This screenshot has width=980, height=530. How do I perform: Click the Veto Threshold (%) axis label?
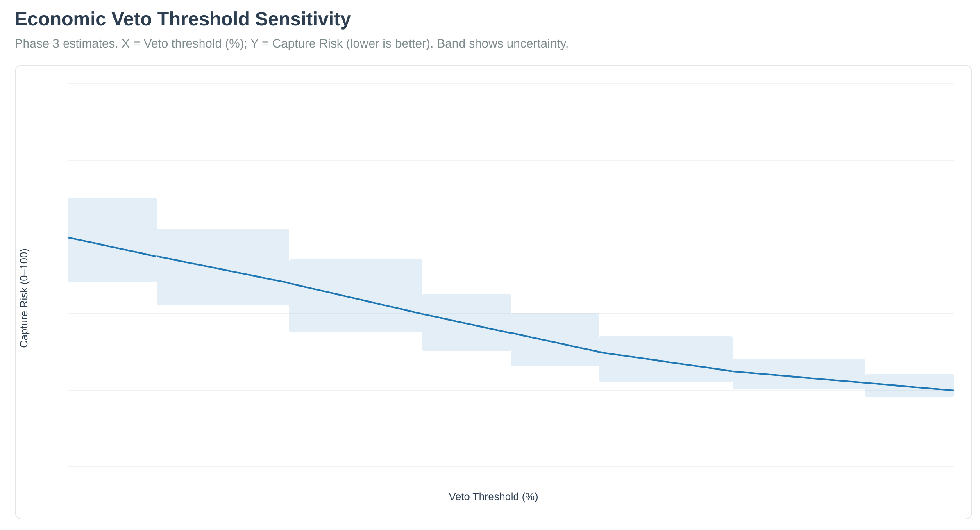pos(493,496)
